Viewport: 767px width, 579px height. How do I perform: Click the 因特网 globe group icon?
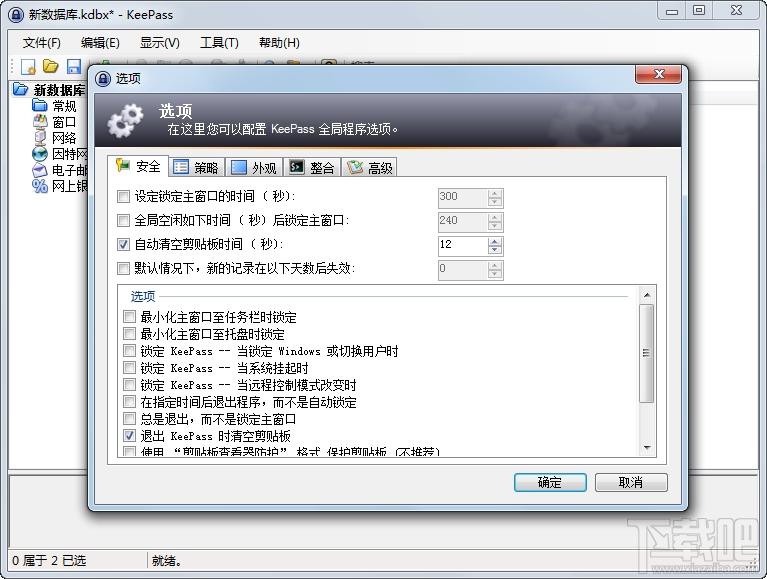pyautogui.click(x=40, y=154)
